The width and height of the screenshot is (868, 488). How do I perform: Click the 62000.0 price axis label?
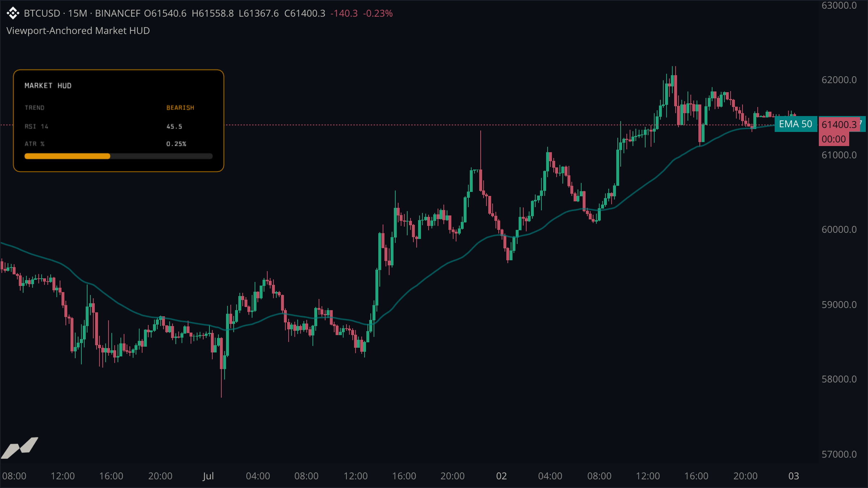[x=839, y=80]
